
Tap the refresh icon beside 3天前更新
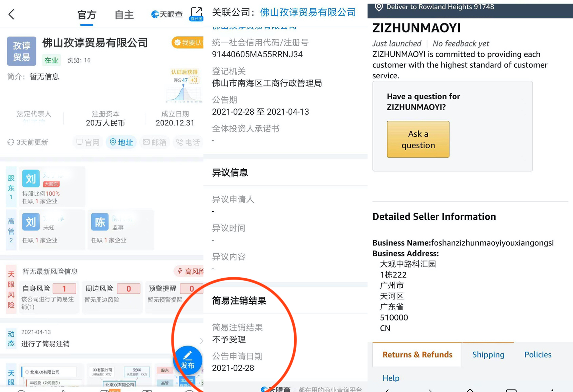point(11,142)
